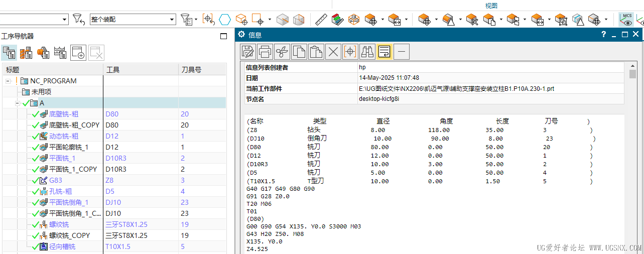Click the cube with delete X icon

tap(472, 20)
